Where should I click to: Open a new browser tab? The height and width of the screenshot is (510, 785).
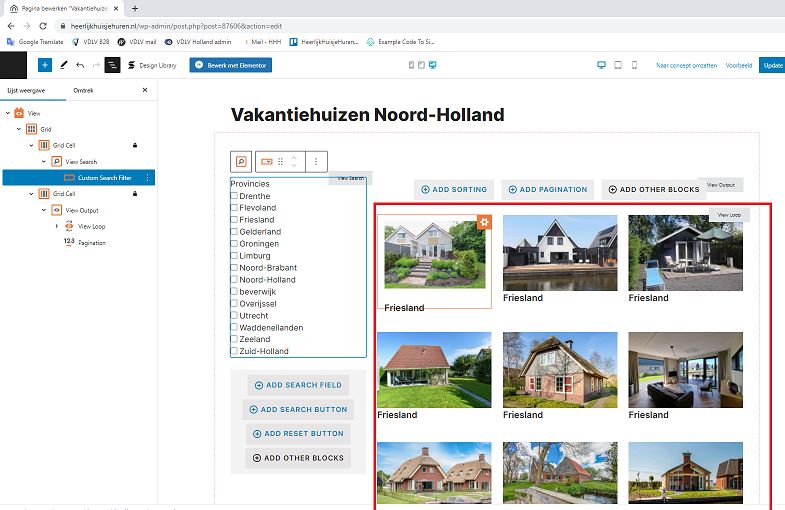(x=135, y=8)
